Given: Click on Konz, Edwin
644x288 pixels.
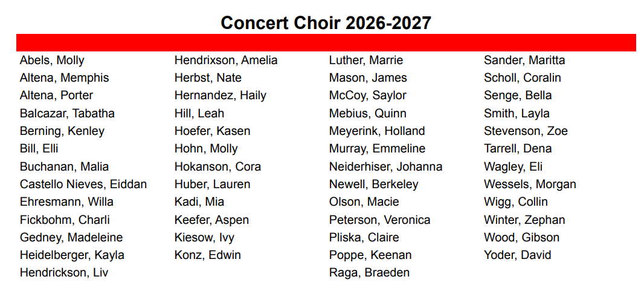Looking at the screenshot, I should click(207, 255).
